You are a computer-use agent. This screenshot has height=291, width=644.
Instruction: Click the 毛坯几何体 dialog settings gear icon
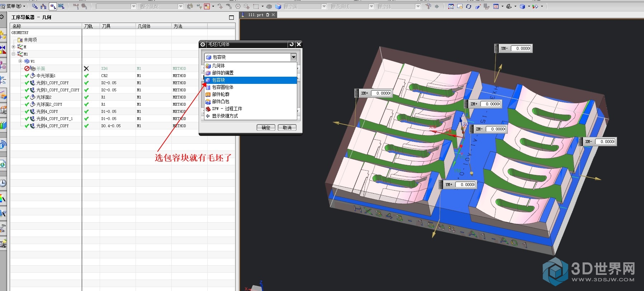[203, 44]
